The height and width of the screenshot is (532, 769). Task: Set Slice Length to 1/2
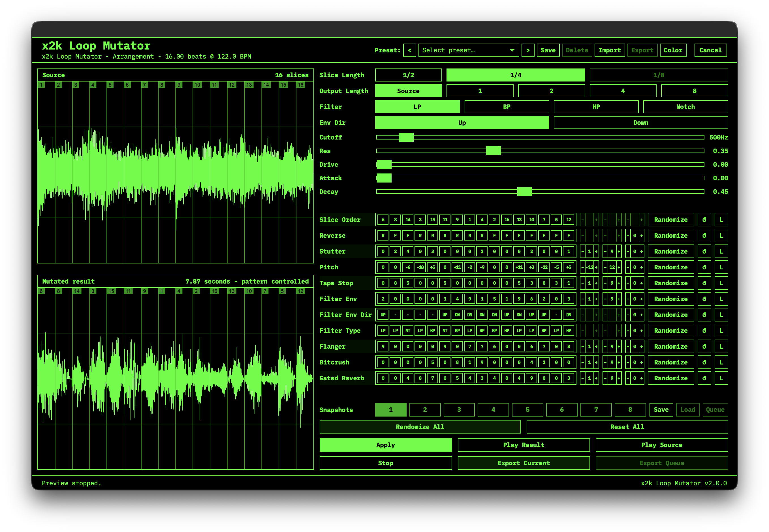point(408,75)
